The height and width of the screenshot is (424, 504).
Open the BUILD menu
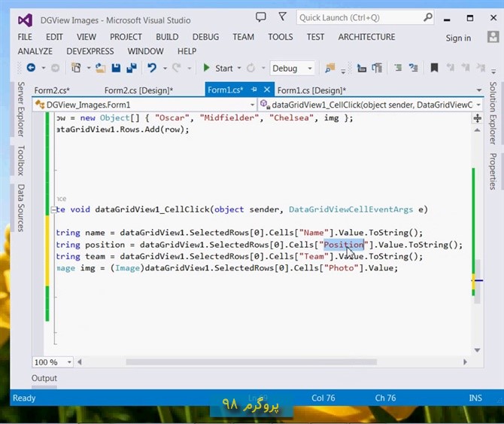tap(167, 37)
